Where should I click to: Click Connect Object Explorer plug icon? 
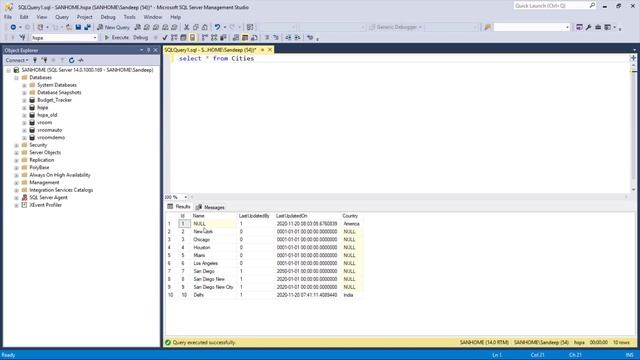pos(35,60)
